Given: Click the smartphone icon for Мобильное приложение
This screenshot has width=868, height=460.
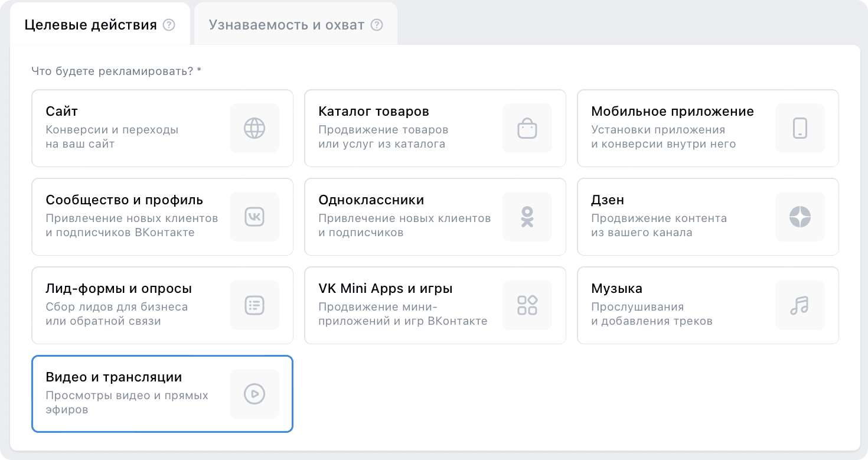Looking at the screenshot, I should [800, 128].
